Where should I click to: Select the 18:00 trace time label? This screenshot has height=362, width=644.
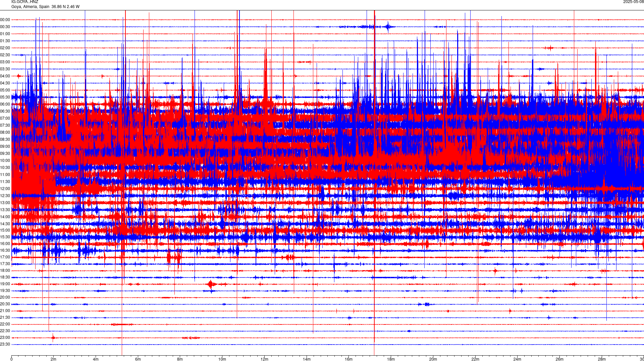tap(5, 270)
